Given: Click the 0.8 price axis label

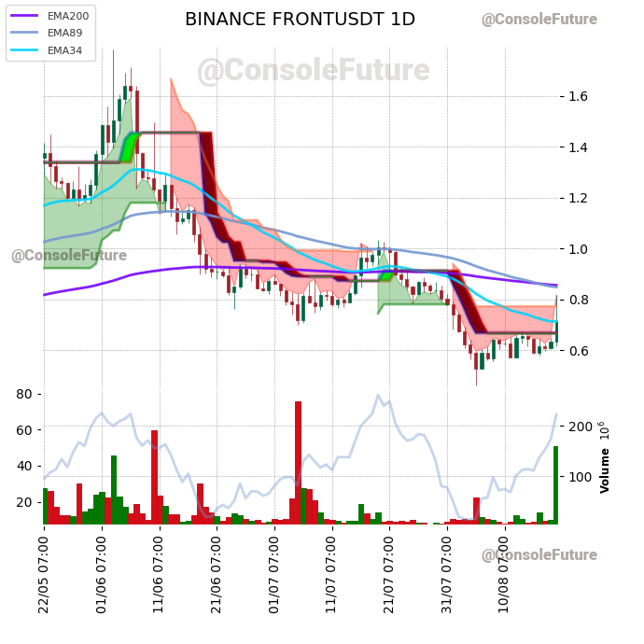Looking at the screenshot, I should (579, 301).
